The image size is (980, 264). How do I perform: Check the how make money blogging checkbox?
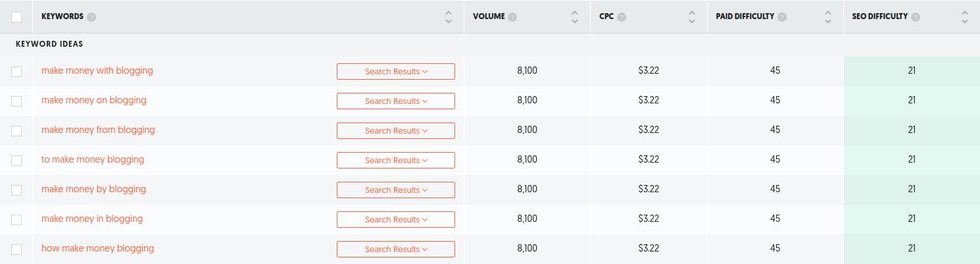[x=16, y=250]
